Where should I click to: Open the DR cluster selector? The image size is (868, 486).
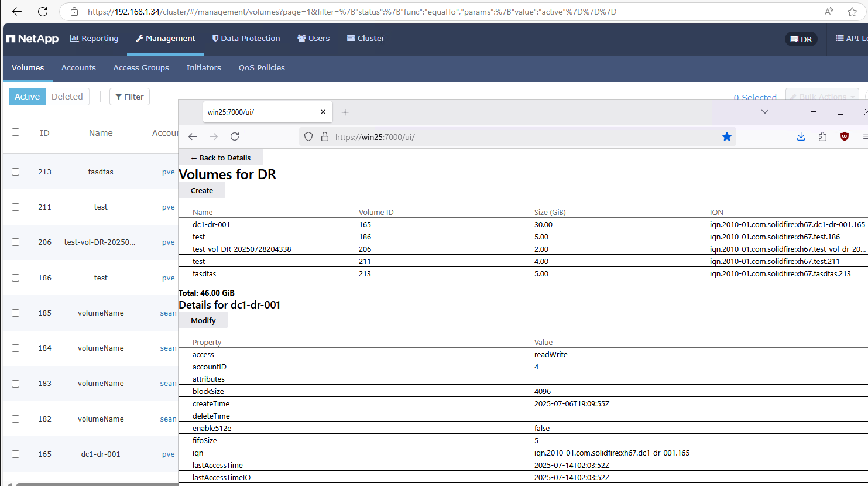coord(801,39)
